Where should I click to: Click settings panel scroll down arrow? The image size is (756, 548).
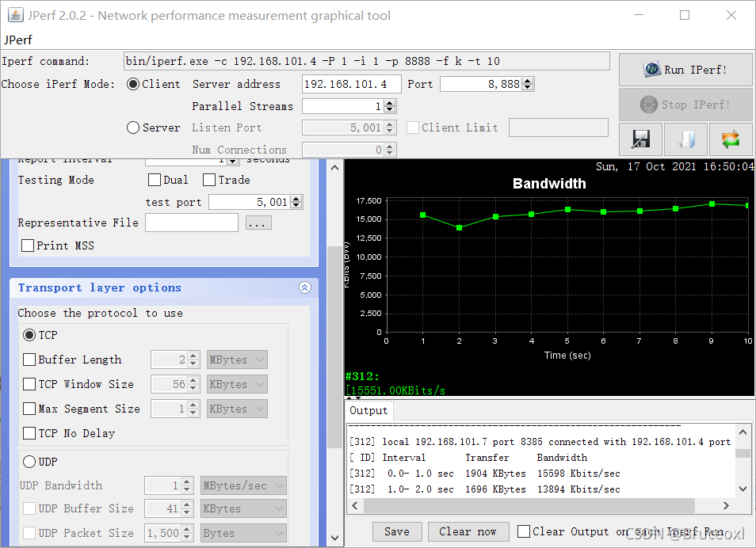click(335, 538)
